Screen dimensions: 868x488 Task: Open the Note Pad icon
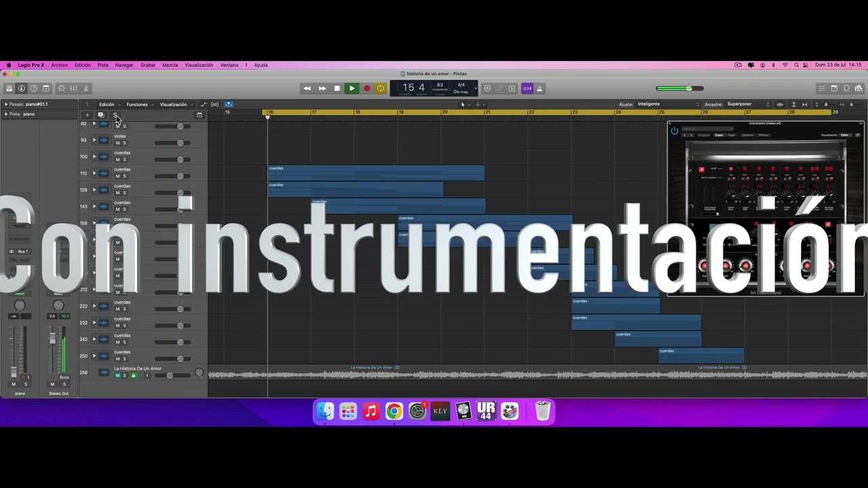tap(834, 88)
